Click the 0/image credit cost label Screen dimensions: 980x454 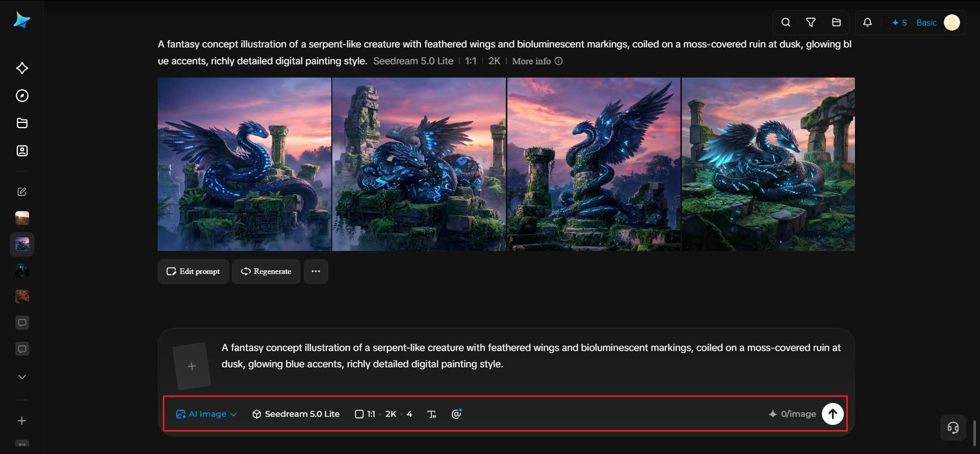792,414
